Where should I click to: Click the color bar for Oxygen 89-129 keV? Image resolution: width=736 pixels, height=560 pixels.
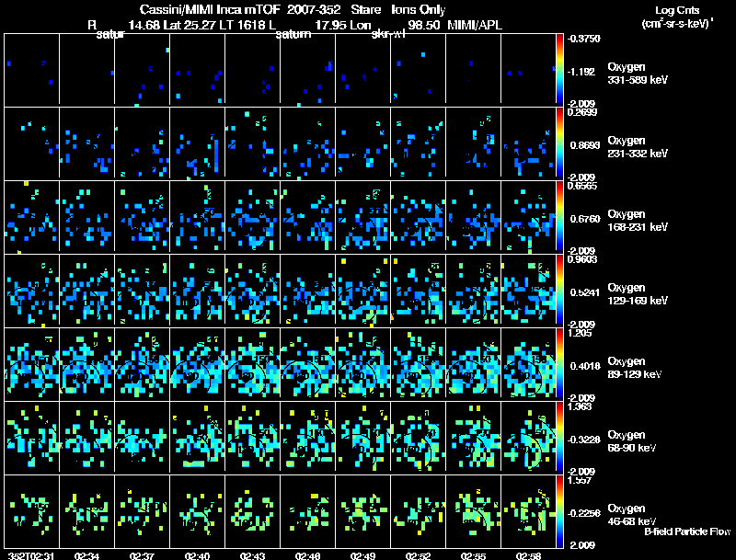(x=559, y=364)
